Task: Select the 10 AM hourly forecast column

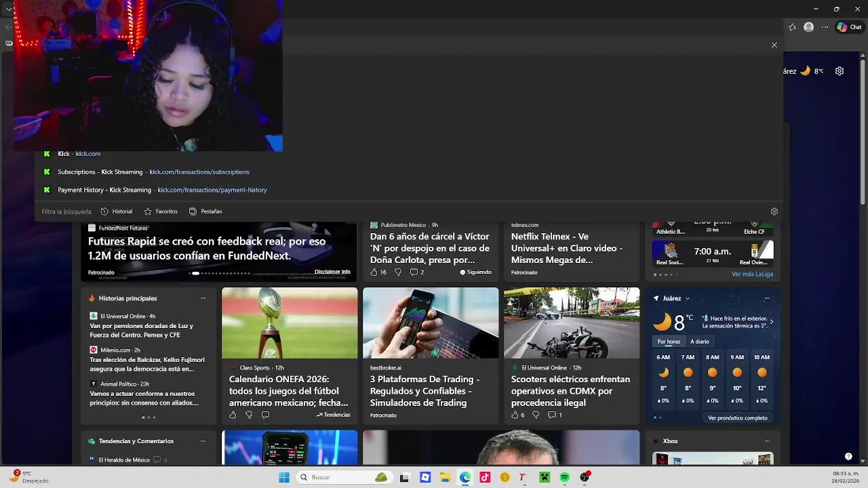Action: pyautogui.click(x=762, y=380)
